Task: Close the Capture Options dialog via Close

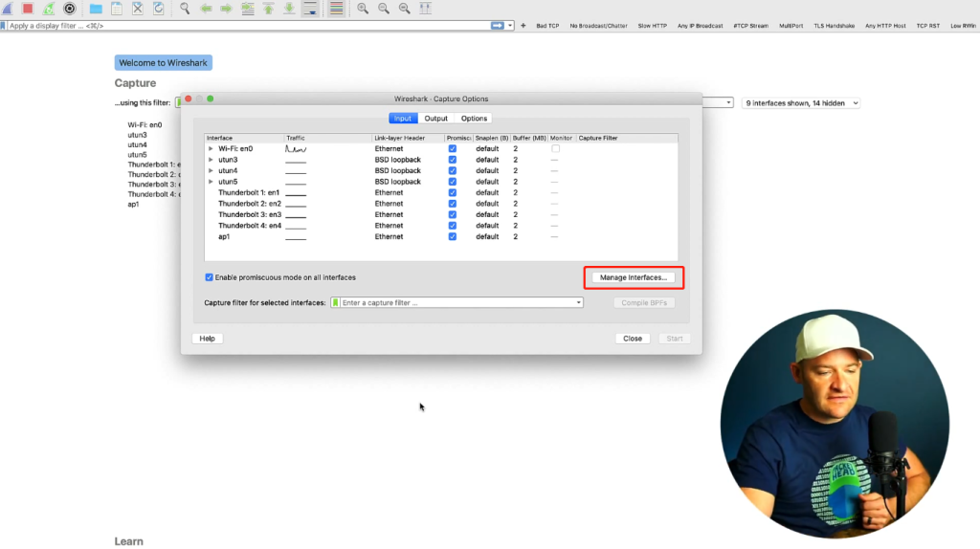Action: pyautogui.click(x=633, y=339)
